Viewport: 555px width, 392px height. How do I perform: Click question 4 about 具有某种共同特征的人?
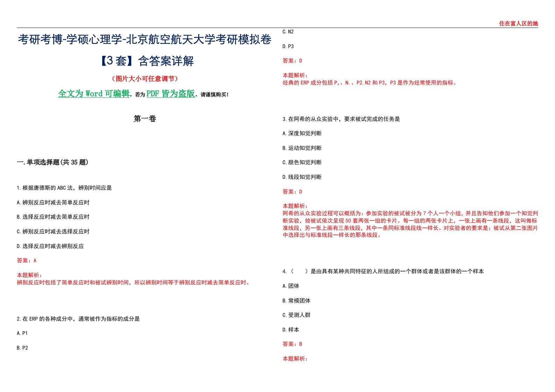click(x=383, y=271)
